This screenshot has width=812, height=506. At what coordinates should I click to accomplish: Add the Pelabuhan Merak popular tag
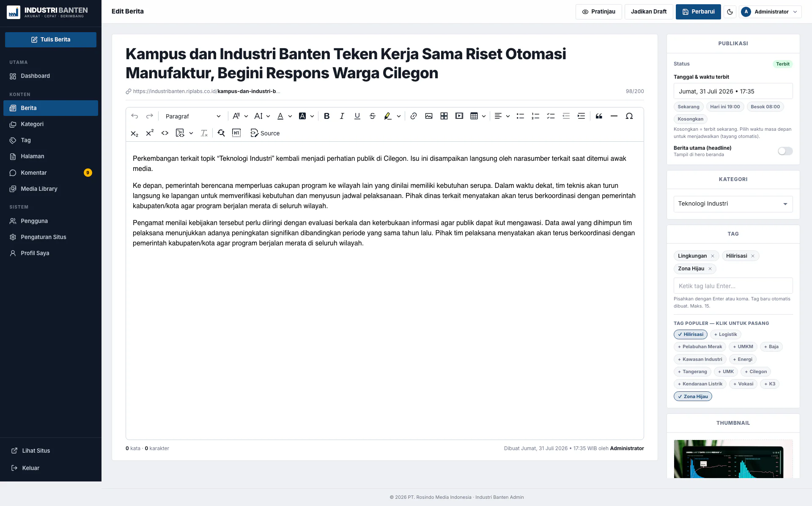coord(700,346)
